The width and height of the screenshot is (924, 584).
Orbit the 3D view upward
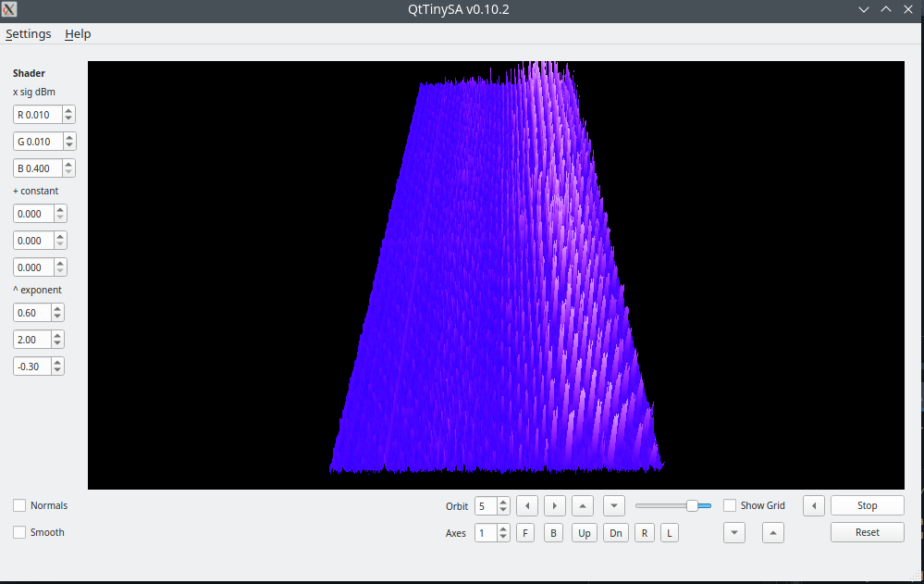point(582,505)
